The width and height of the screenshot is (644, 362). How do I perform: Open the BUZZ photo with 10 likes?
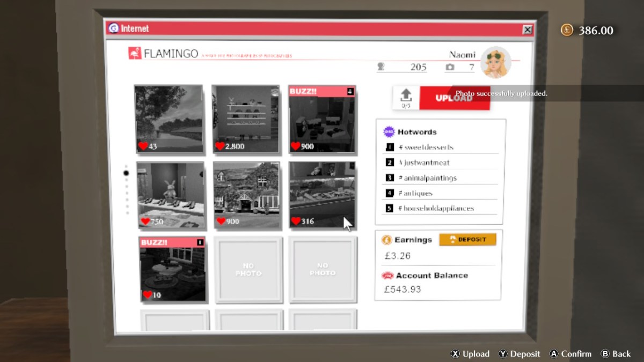click(172, 269)
